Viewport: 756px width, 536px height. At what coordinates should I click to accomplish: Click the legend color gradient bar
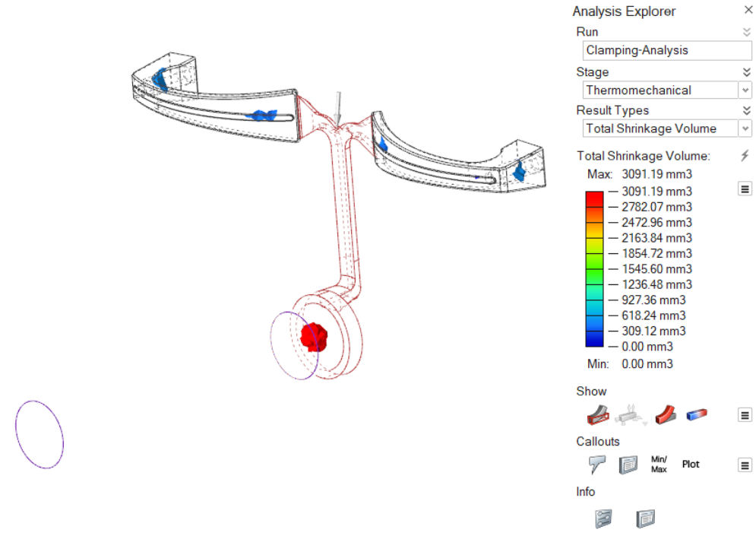[x=594, y=269]
